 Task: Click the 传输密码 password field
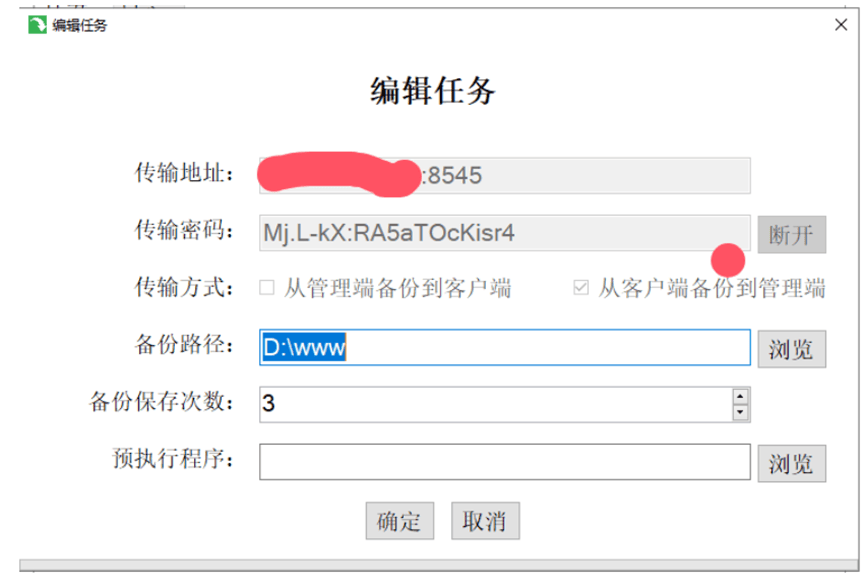coord(505,233)
